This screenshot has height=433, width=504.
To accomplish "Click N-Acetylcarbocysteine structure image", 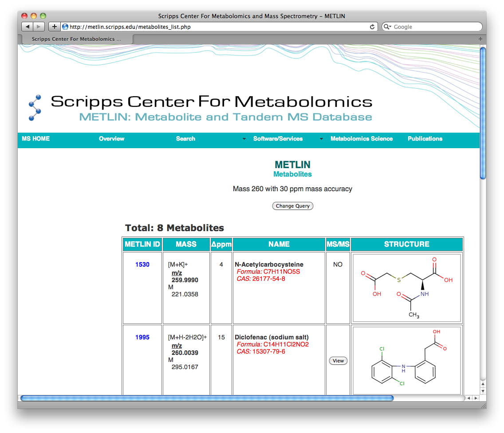I will [406, 287].
